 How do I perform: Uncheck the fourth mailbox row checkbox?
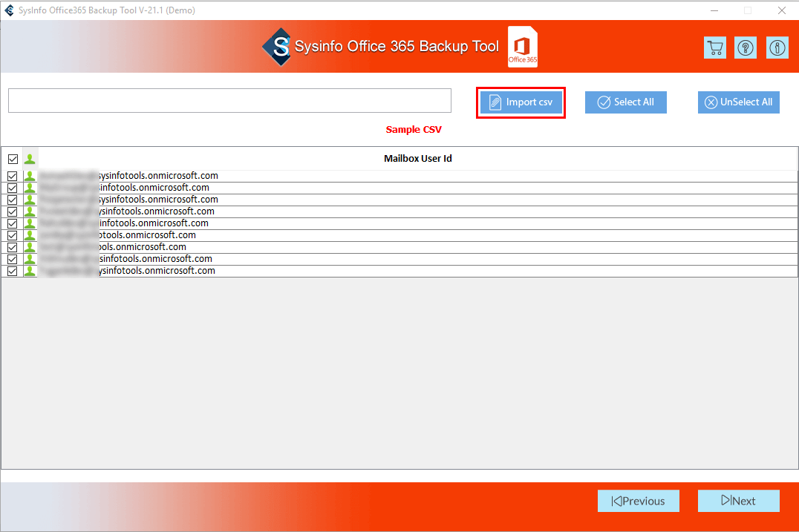[x=12, y=211]
